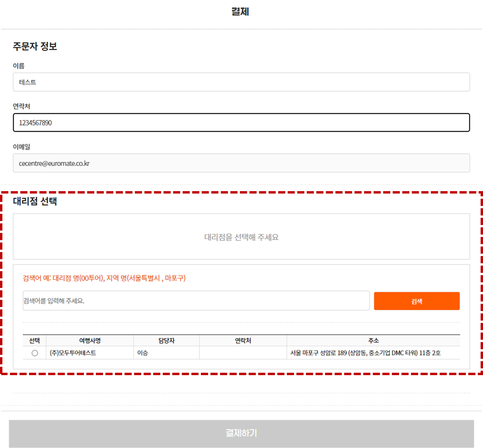Click the (주)모두투어테스트 agency name cell
The height and width of the screenshot is (448, 483).
[x=90, y=353]
